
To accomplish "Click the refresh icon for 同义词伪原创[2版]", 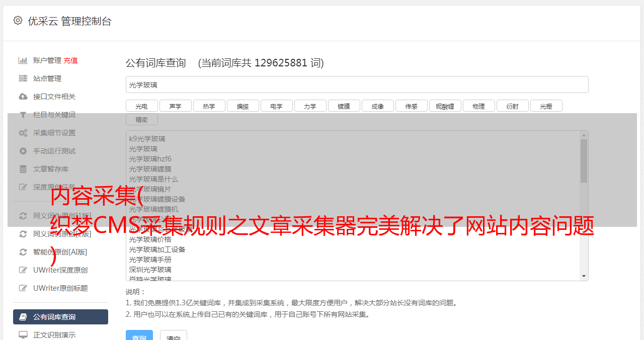I will pyautogui.click(x=23, y=234).
